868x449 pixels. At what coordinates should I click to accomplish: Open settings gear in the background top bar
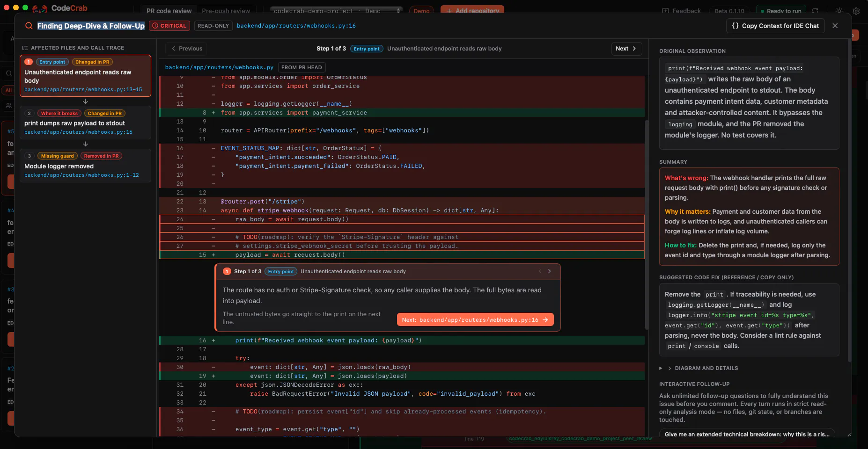pyautogui.click(x=856, y=11)
